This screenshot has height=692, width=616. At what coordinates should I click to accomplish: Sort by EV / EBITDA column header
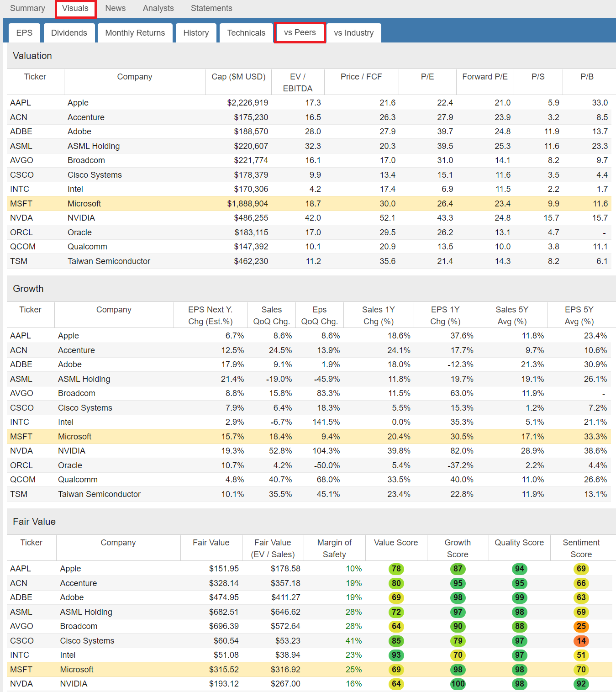(298, 83)
